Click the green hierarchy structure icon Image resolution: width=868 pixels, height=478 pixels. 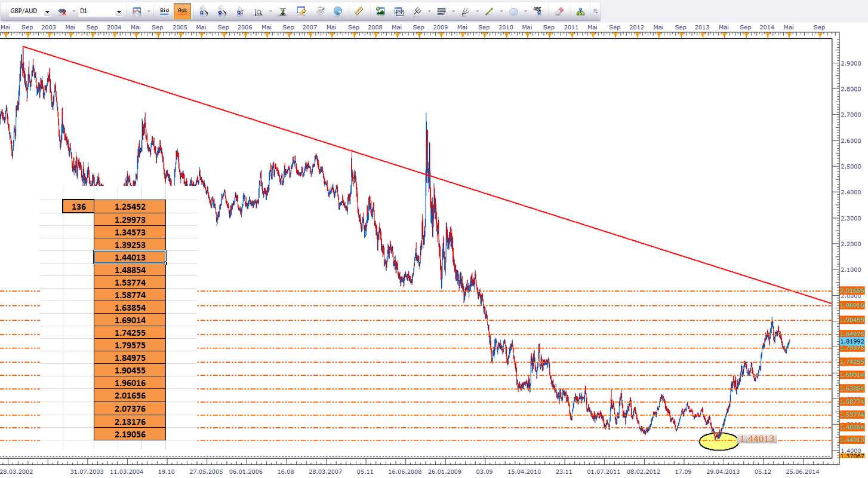(x=580, y=11)
